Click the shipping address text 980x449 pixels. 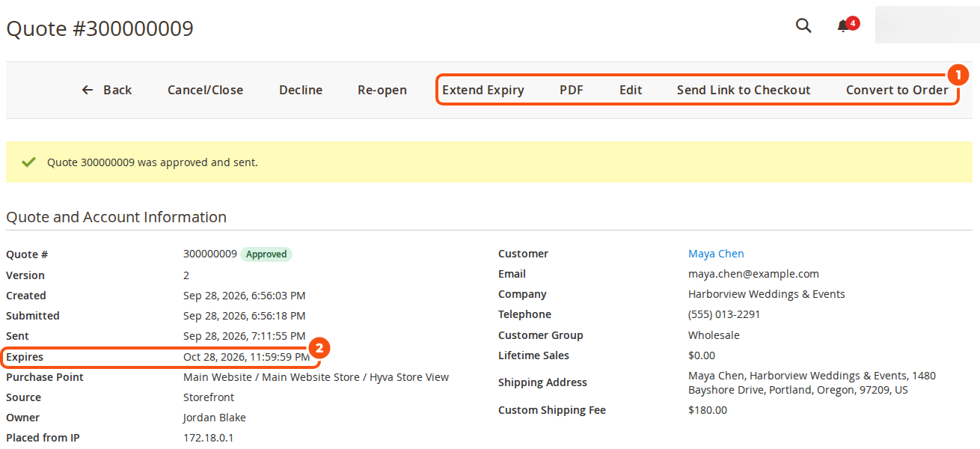(812, 382)
